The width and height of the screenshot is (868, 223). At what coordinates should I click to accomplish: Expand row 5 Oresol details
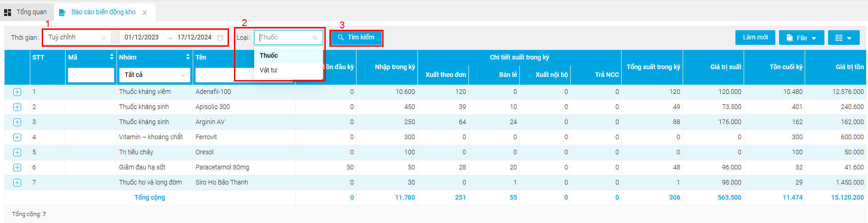pos(17,152)
